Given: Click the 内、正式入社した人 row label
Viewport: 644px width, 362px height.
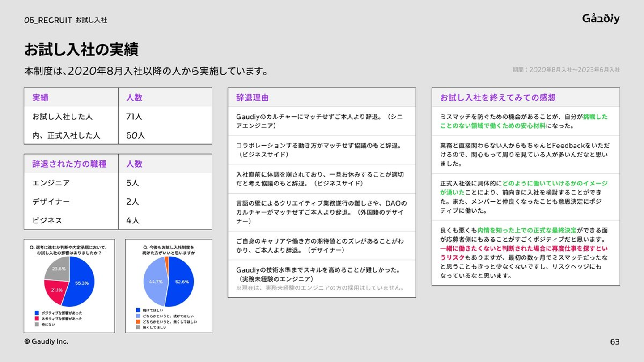Looking at the screenshot, I should pos(66,135).
